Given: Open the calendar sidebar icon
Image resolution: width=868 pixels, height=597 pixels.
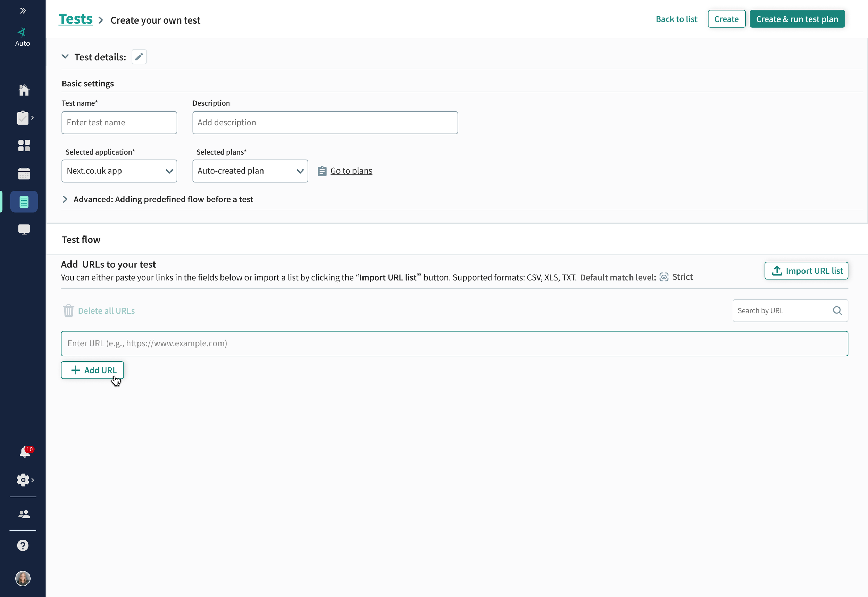Looking at the screenshot, I should point(24,174).
